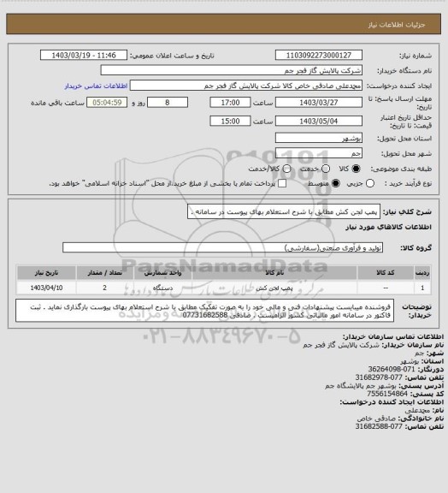Click the need date cell 1403/04/10
Image resolution: width=448 pixels, height=493 pixels.
[46, 288]
